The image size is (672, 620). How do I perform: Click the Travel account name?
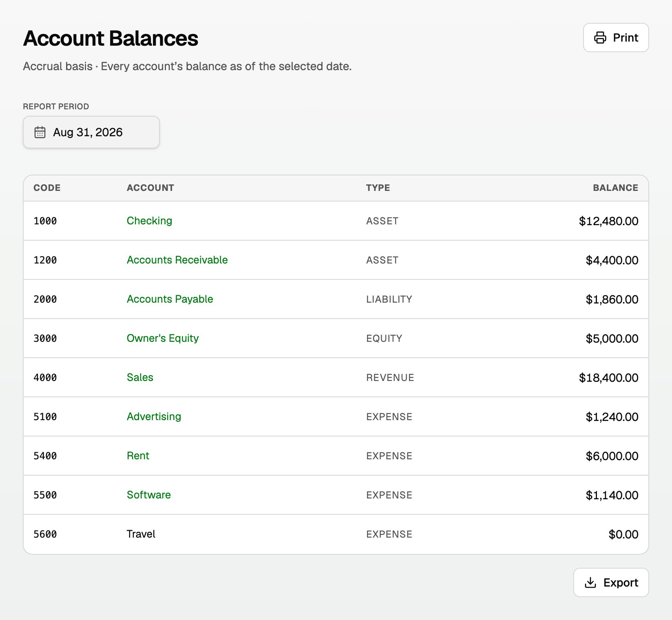tap(141, 534)
